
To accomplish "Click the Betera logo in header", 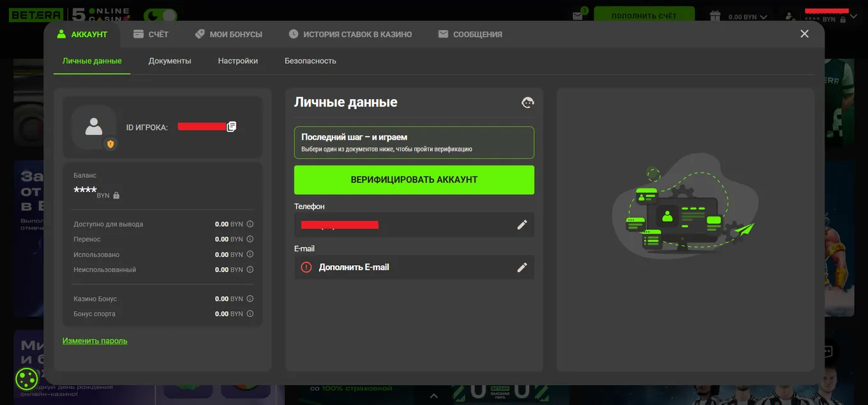I will (36, 15).
